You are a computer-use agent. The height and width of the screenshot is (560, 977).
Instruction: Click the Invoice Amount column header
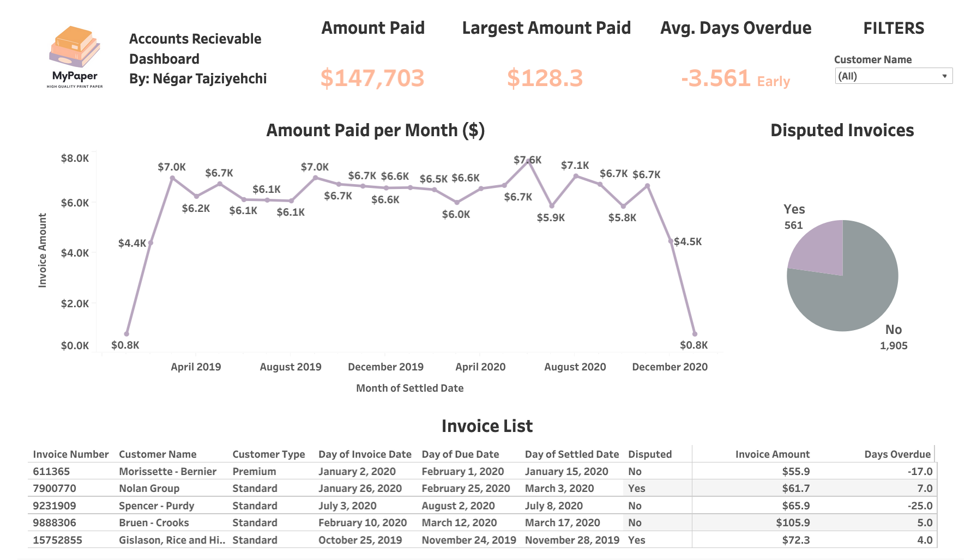[772, 454]
